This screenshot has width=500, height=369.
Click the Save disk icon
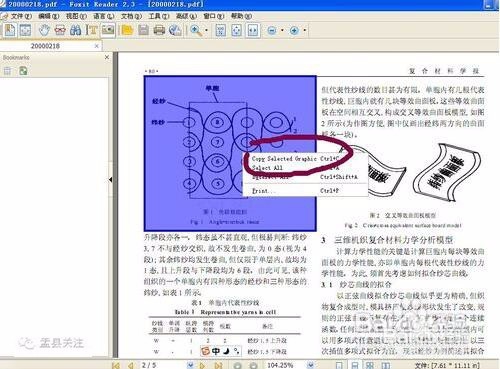pos(143,30)
